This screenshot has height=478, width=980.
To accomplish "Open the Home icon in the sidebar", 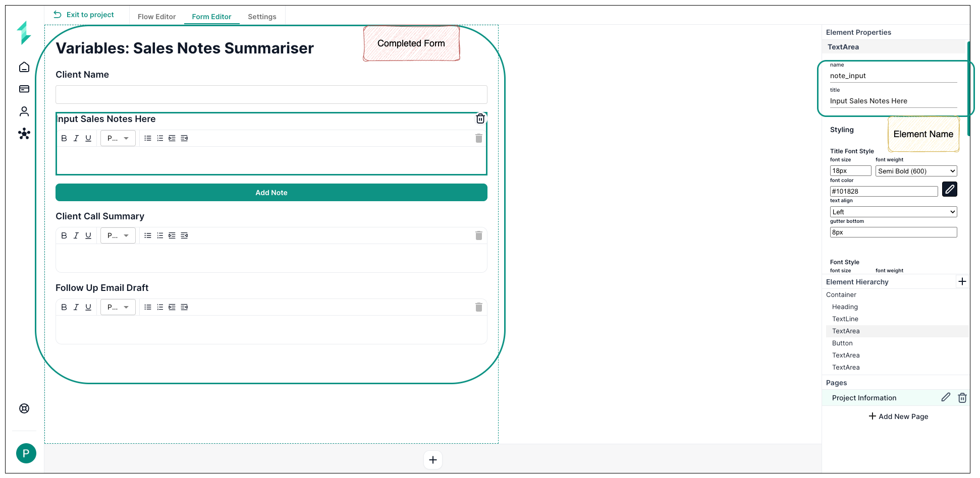I will [x=24, y=67].
